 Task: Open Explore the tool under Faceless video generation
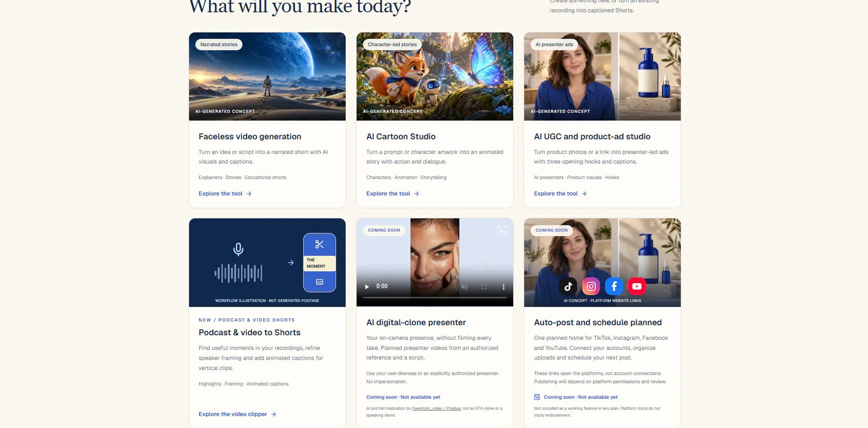(225, 194)
